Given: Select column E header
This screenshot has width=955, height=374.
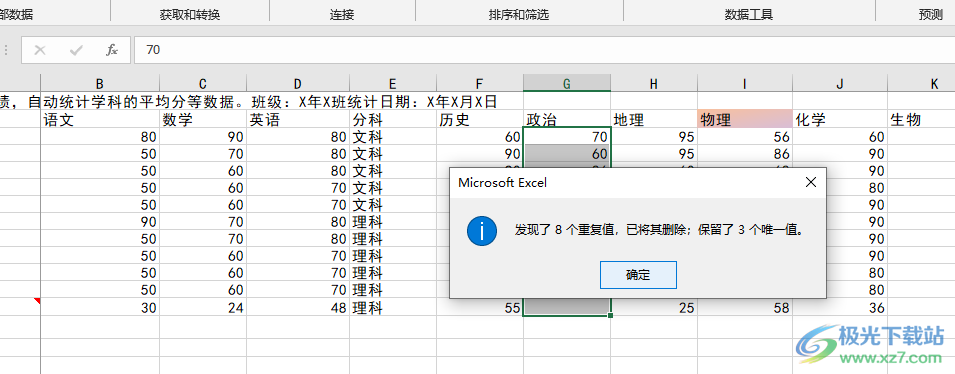Looking at the screenshot, I should coord(393,84).
